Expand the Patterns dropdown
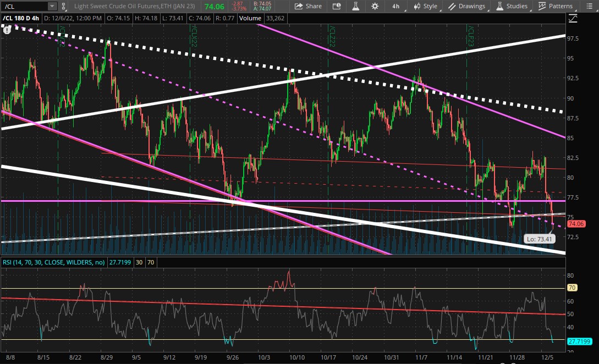This screenshot has width=599, height=364. [x=557, y=6]
